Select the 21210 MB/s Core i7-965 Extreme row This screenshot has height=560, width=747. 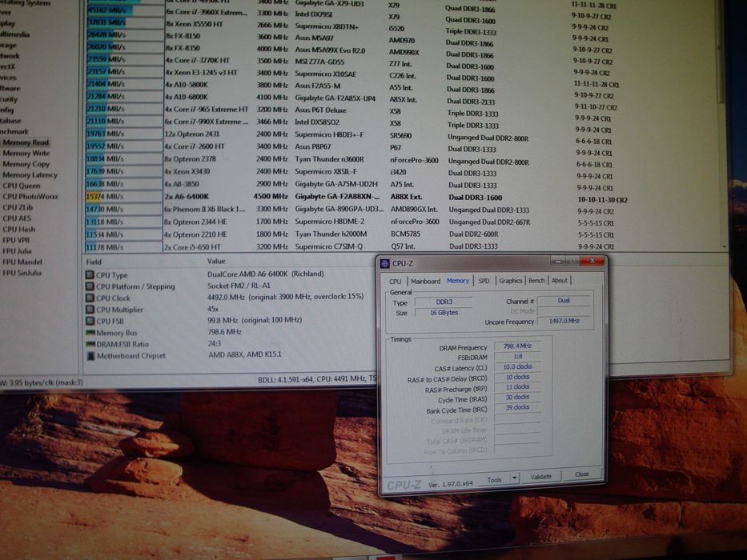(x=349, y=110)
